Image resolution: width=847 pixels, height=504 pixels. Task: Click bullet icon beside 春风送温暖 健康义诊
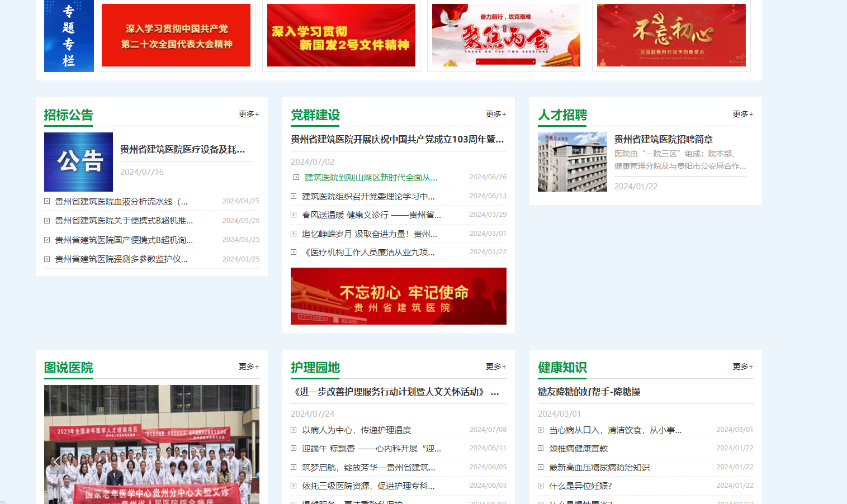click(x=294, y=215)
